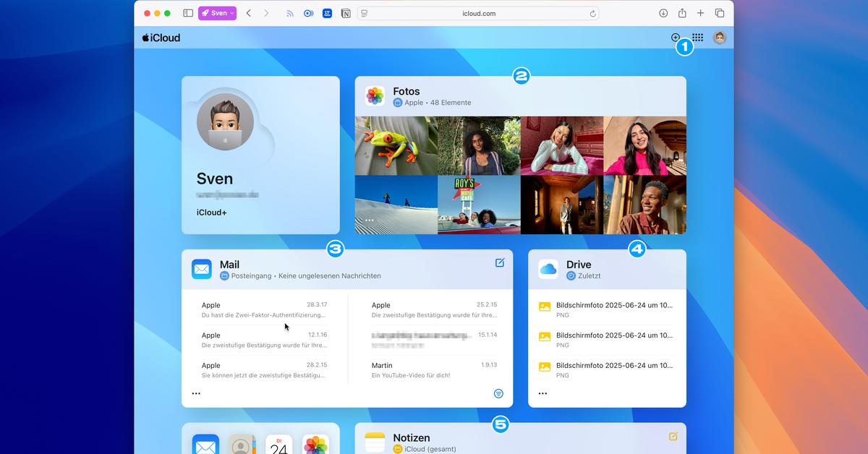Open the Photos app icon in apps tile
Viewport: 868px width, 454px height.
(315, 445)
